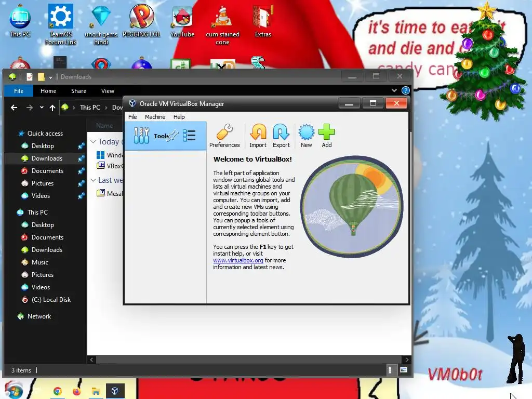The height and width of the screenshot is (399, 532).
Task: Click the Name column header
Action: tap(104, 126)
